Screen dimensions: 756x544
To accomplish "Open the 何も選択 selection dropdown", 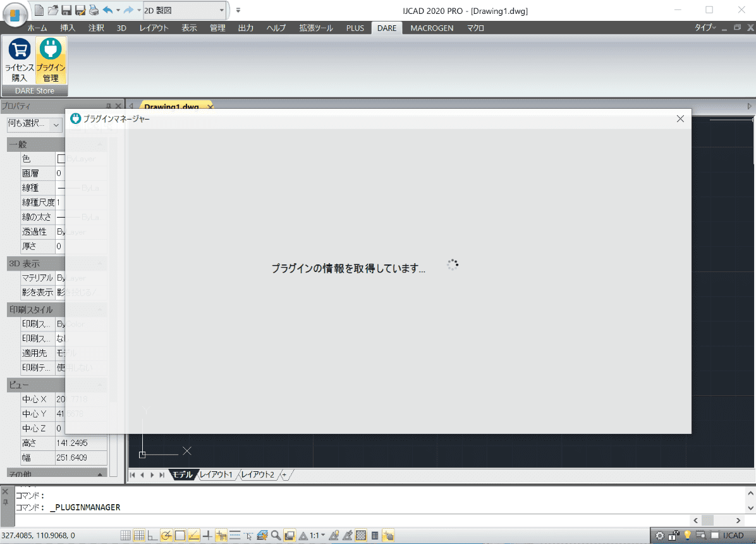I will pos(34,125).
